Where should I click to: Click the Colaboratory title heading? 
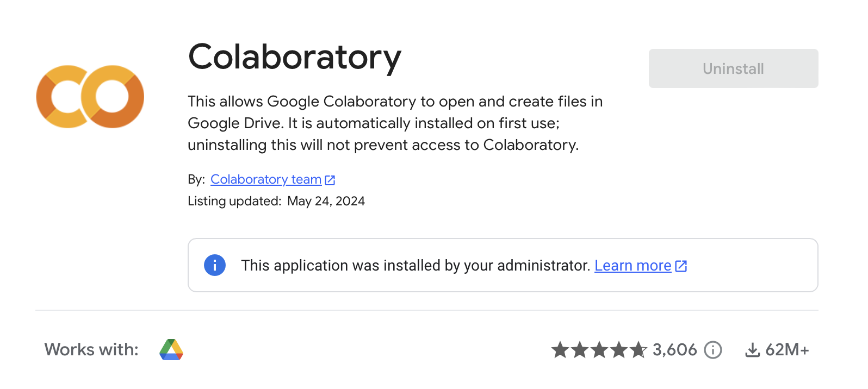294,57
